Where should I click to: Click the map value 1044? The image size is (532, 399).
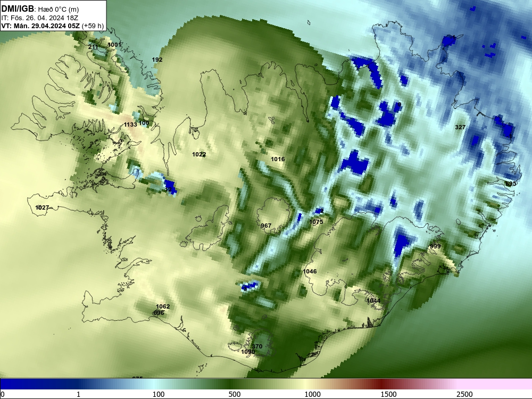click(373, 300)
